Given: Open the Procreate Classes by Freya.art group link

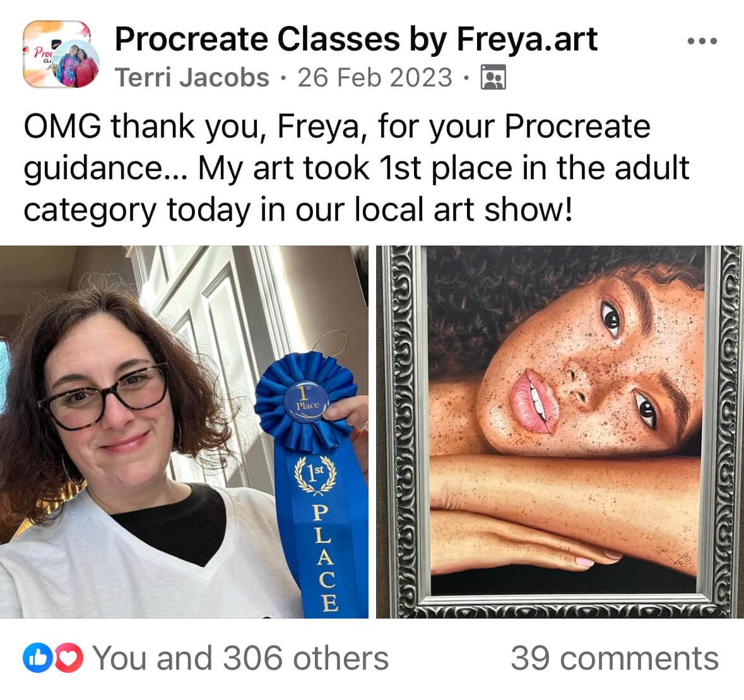Looking at the screenshot, I should tap(356, 39).
